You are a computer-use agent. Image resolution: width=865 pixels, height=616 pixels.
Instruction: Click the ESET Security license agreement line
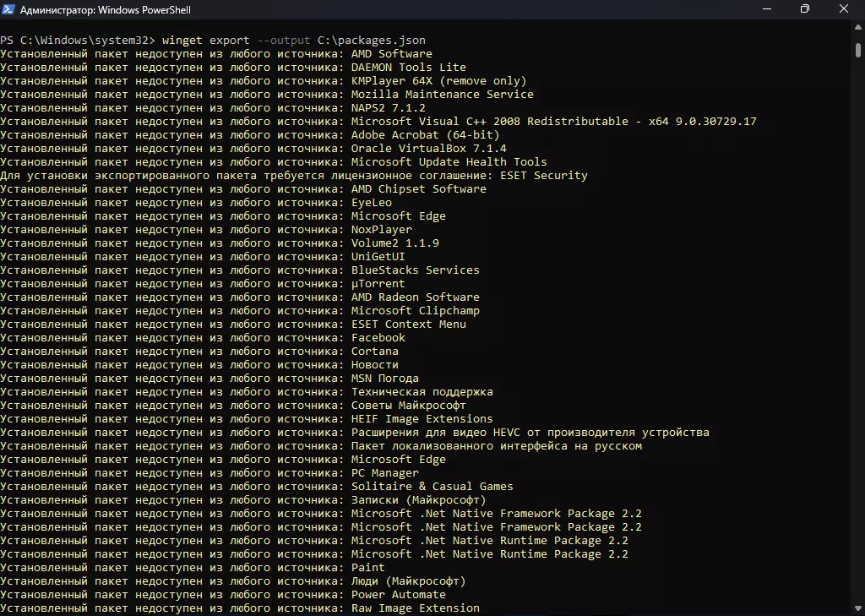tap(293, 176)
